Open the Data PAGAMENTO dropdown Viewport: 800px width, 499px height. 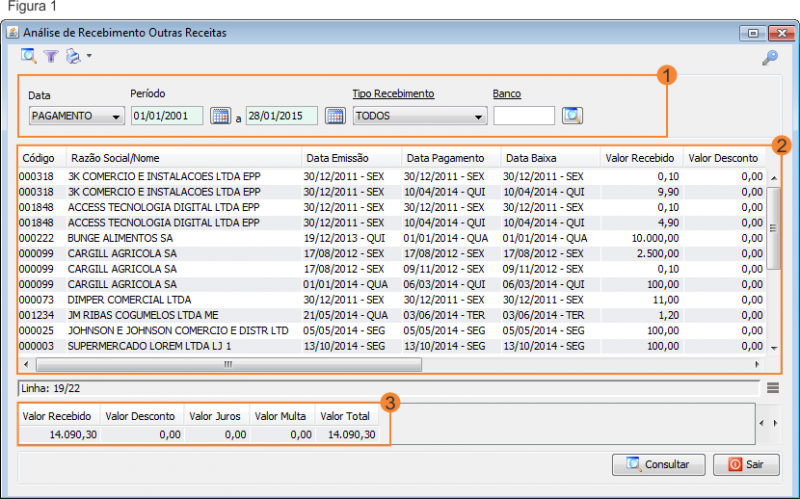tap(77, 116)
